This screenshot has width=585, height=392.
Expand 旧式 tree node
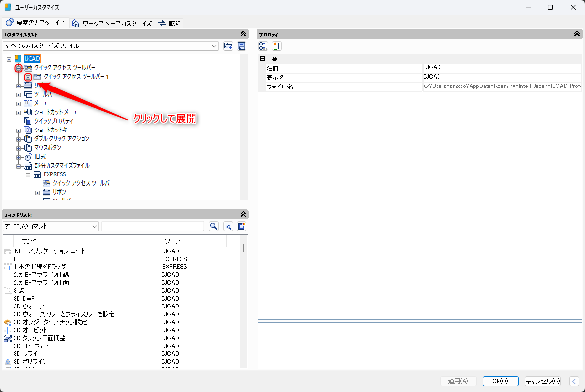pyautogui.click(x=18, y=157)
